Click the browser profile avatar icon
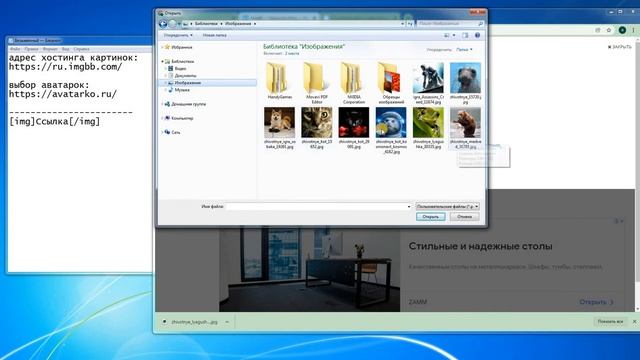640x360 pixels. tap(622, 30)
